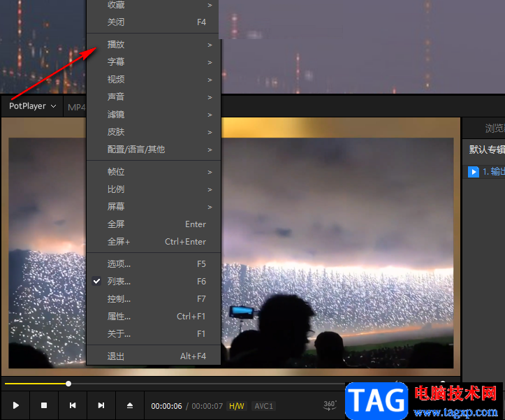Expand the 声音 submenu
Image resolution: width=505 pixels, height=420 pixels.
(x=154, y=96)
